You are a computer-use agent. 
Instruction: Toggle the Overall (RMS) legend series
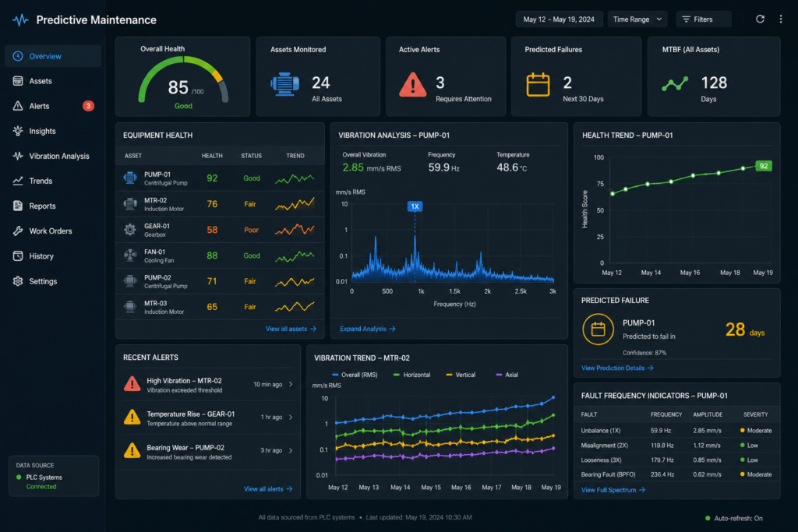click(355, 375)
